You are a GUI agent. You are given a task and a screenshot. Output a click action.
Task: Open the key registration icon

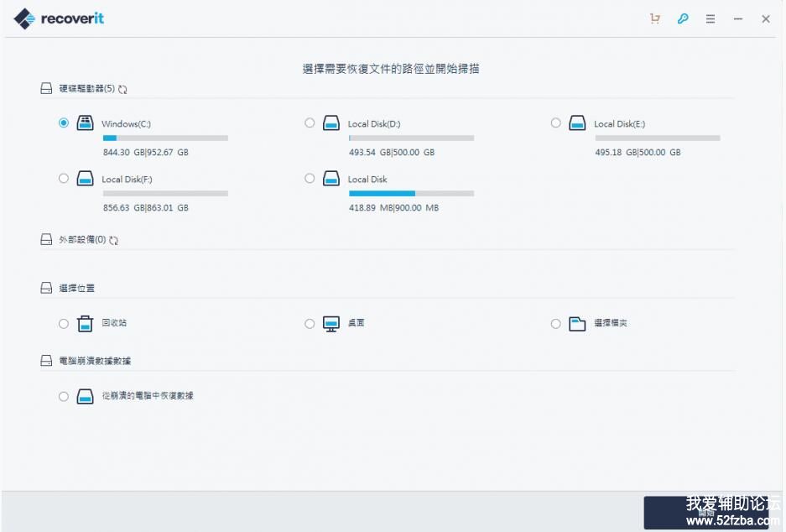(x=683, y=18)
